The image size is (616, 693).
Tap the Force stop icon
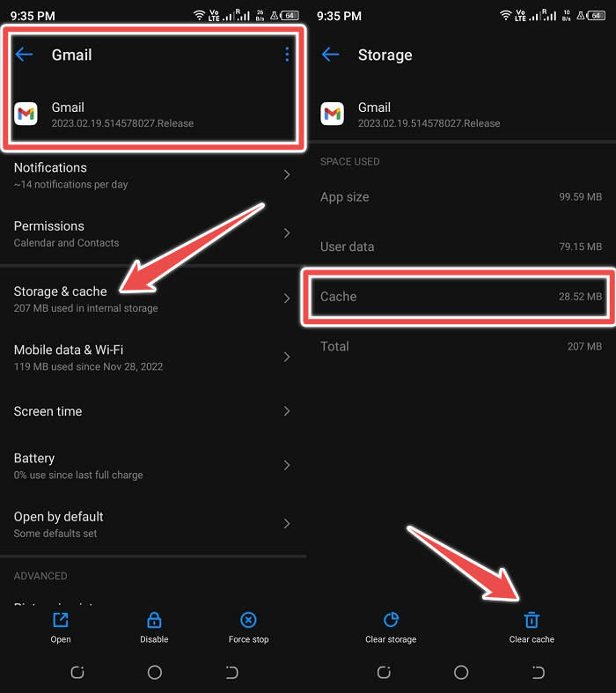(x=248, y=620)
